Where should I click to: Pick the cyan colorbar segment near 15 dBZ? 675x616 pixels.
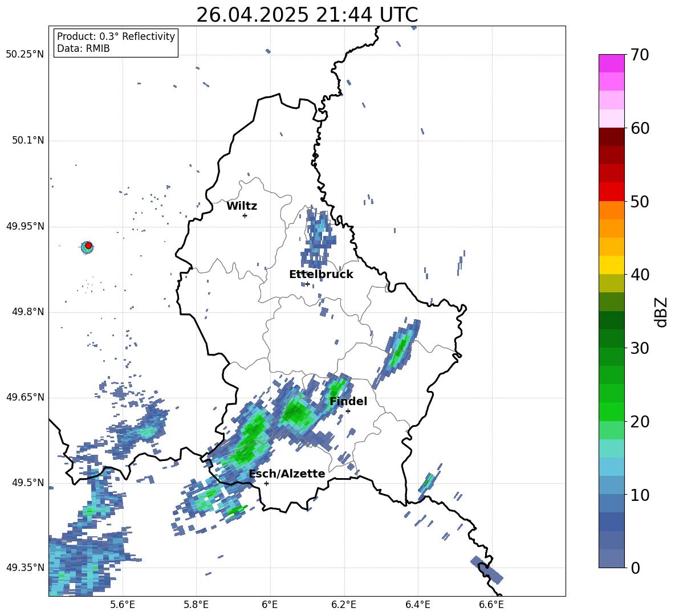611,448
